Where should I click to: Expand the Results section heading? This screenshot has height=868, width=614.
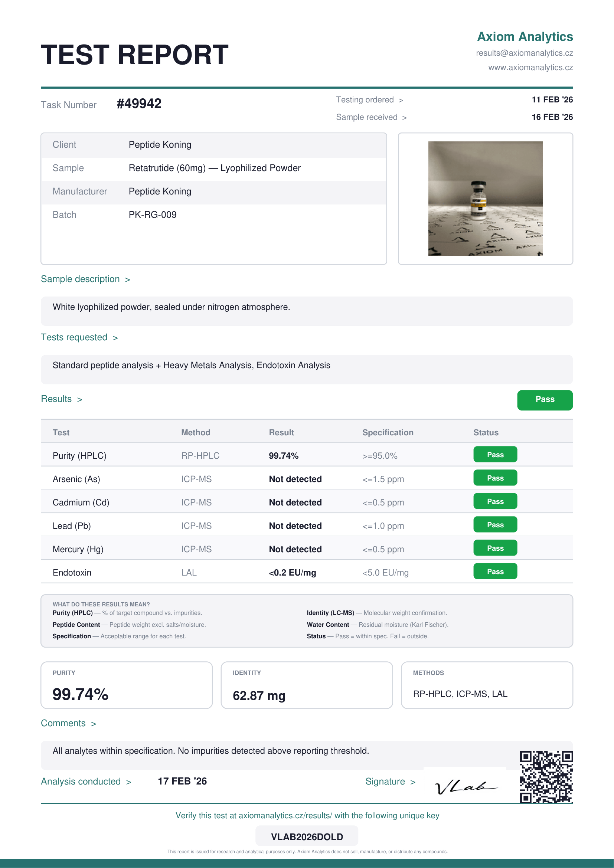tap(62, 399)
